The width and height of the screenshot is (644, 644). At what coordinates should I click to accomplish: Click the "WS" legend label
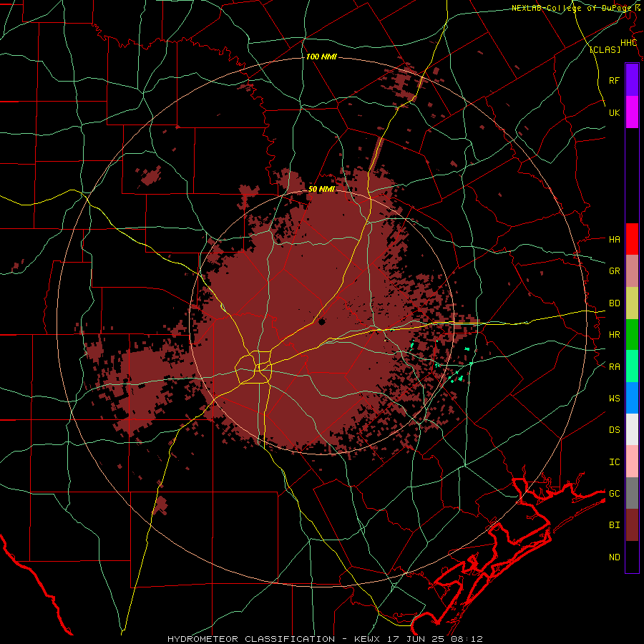614,398
